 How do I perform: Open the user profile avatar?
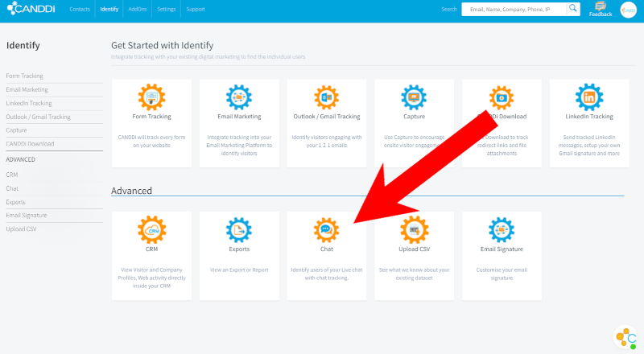pyautogui.click(x=628, y=10)
